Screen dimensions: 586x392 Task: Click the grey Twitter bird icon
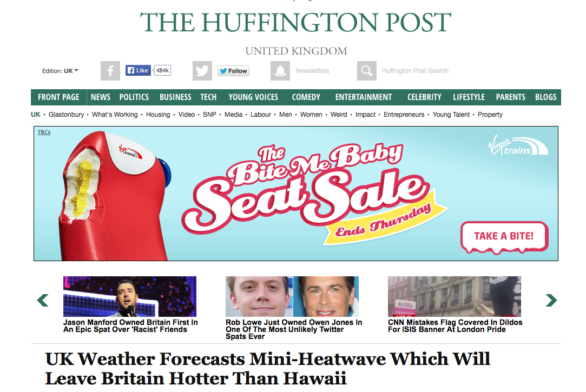(x=202, y=70)
